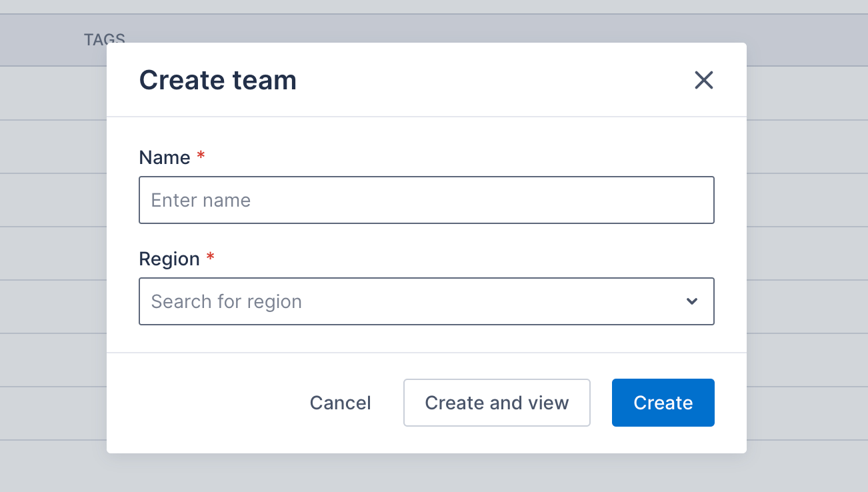Click inside the Enter name field
The width and height of the screenshot is (868, 492).
click(427, 200)
